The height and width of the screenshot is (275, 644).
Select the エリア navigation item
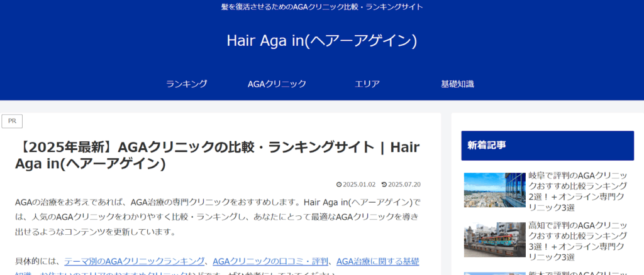(x=367, y=84)
